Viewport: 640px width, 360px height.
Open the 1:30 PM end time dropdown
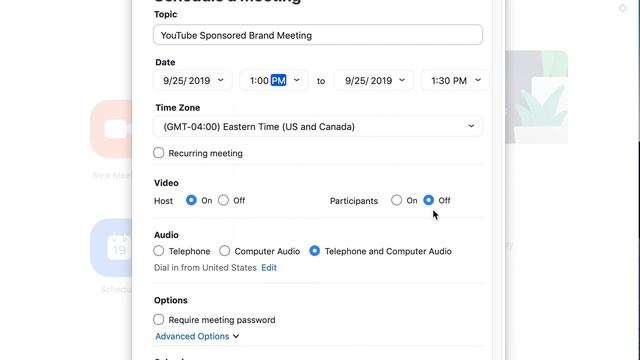click(x=456, y=80)
